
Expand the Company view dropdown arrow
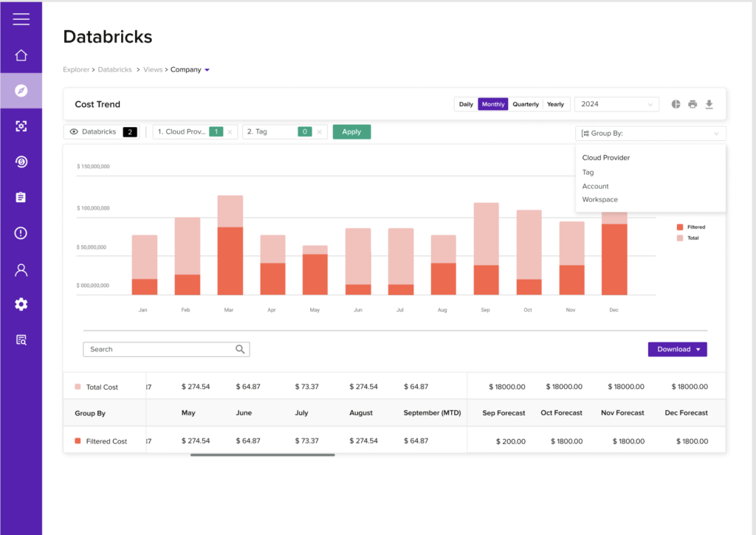[207, 70]
